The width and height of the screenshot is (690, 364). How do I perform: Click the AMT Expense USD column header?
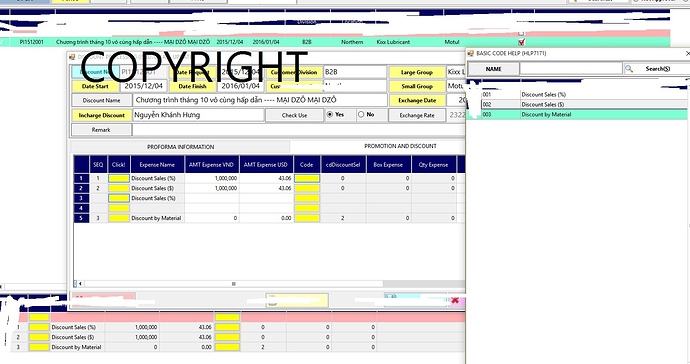coord(266,165)
